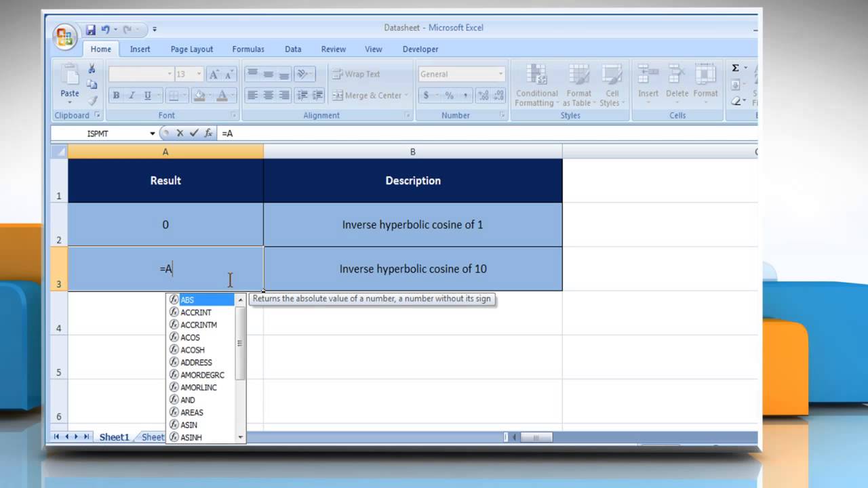Save the workbook from Quick Access Toolbar
The image size is (868, 488).
coord(91,30)
